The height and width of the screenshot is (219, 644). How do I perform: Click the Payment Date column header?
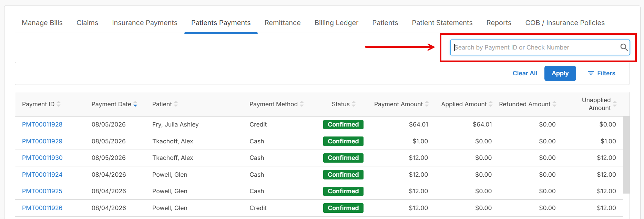pyautogui.click(x=111, y=104)
